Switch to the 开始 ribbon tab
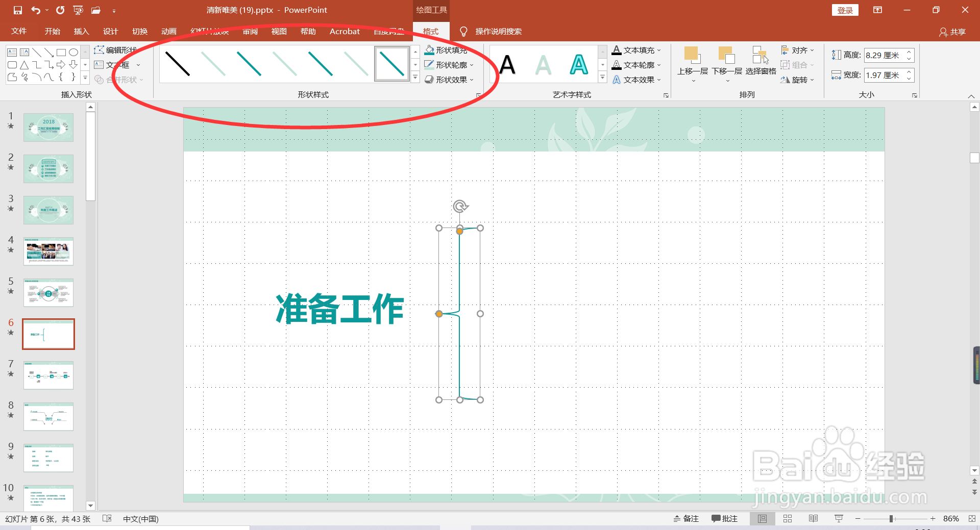This screenshot has width=980, height=530. (51, 31)
